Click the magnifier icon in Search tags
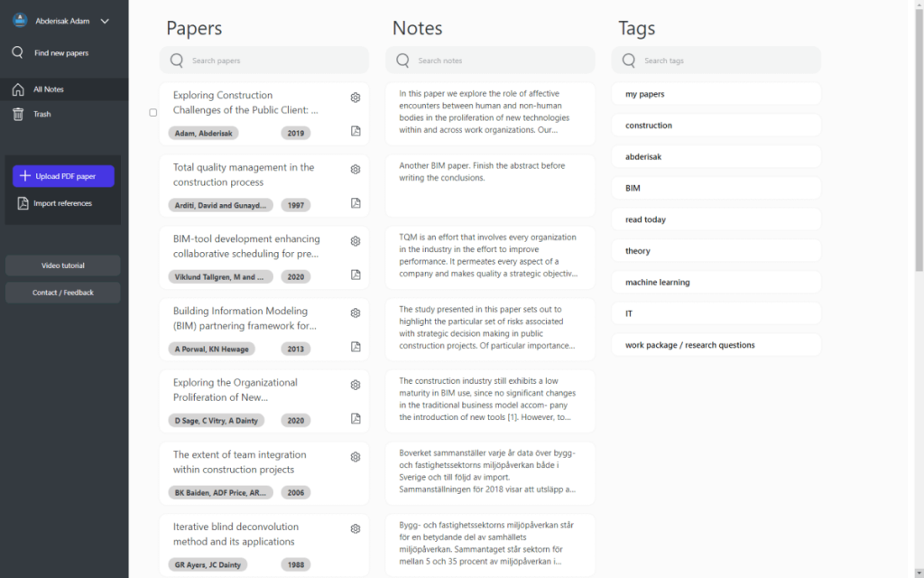Image resolution: width=924 pixels, height=578 pixels. 629,61
